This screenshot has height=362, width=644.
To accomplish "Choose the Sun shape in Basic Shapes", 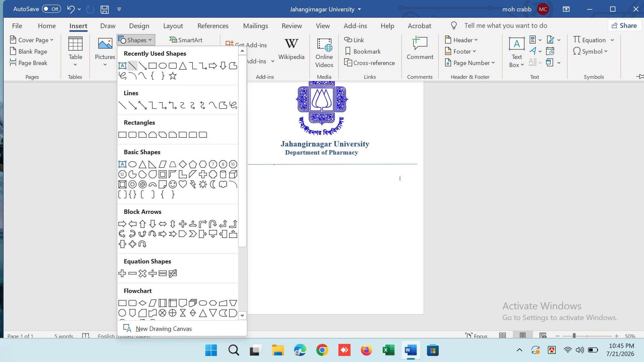I will click(x=203, y=184).
